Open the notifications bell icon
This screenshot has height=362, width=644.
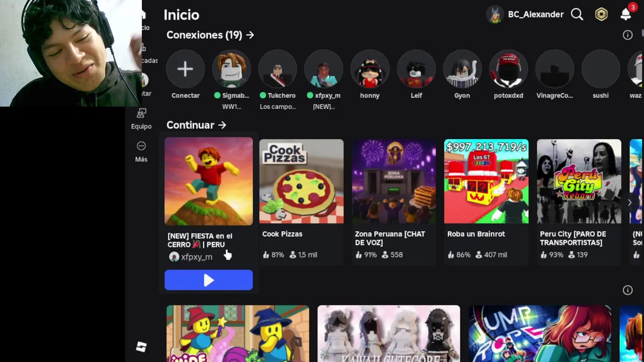(626, 14)
